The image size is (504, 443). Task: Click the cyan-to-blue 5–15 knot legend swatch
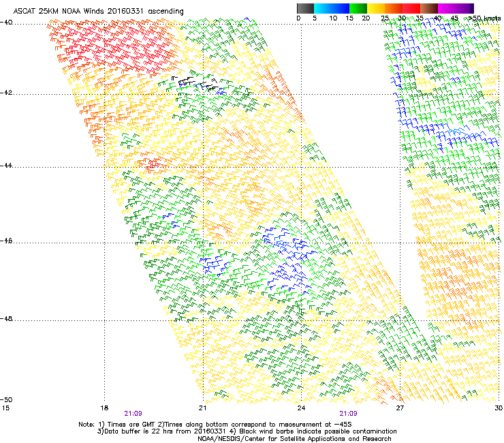coord(332,8)
